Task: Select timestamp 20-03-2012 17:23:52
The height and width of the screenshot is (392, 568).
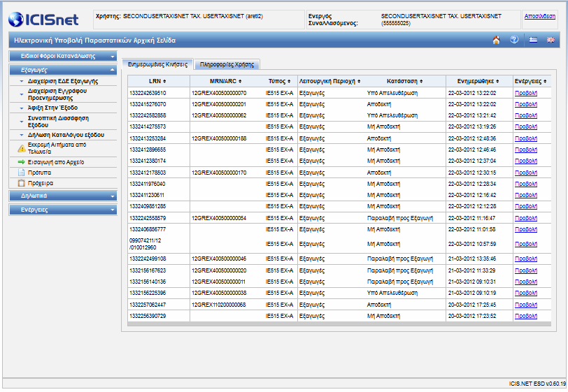Action: point(472,316)
